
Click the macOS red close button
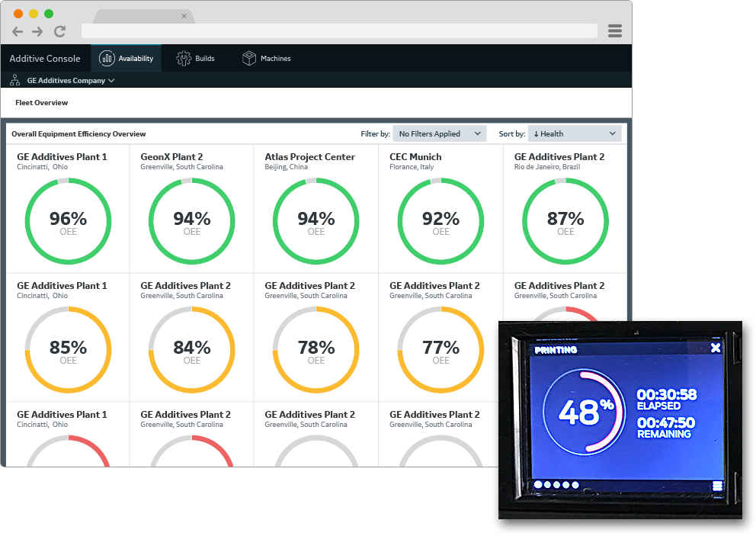point(18,14)
